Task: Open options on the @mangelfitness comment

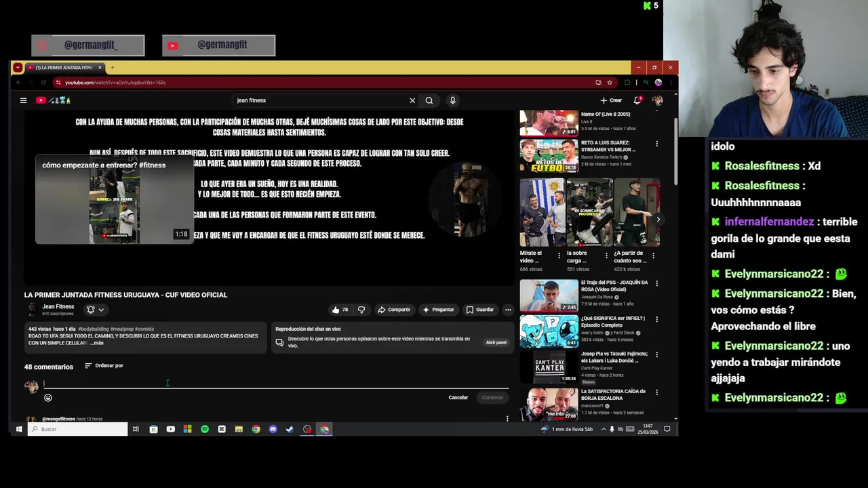Action: point(507,419)
